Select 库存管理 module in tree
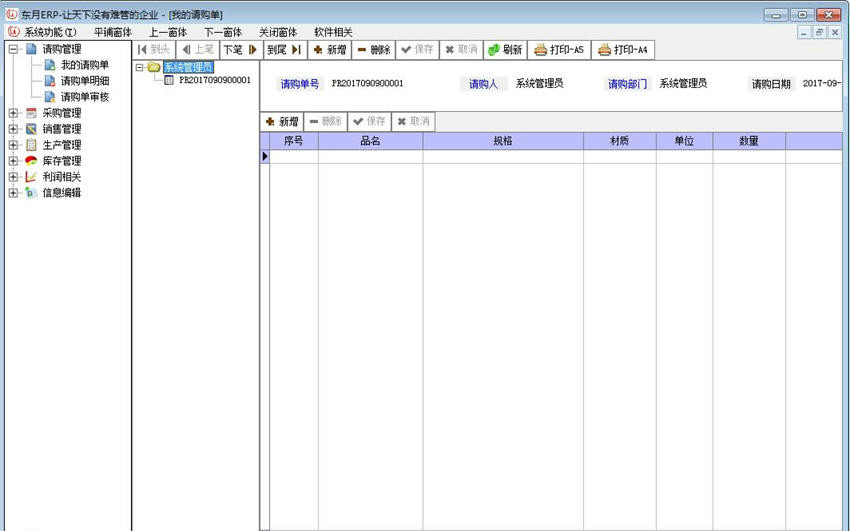This screenshot has width=850, height=531. click(62, 161)
